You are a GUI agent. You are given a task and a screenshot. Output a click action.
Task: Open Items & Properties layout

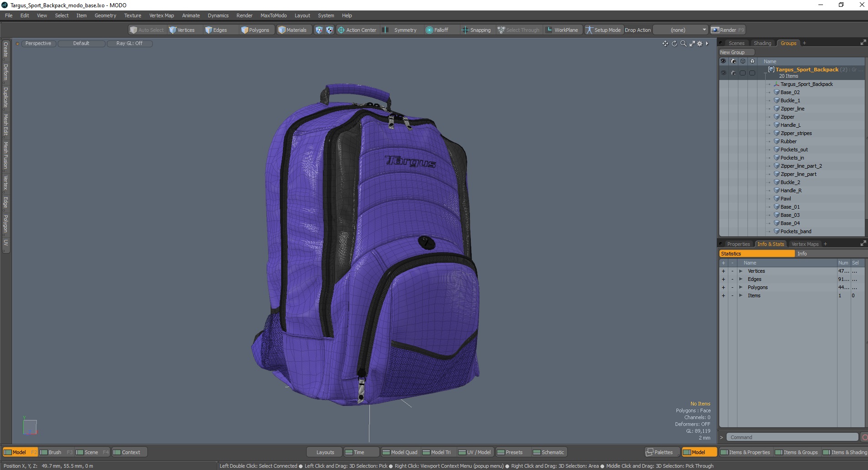[745, 452]
